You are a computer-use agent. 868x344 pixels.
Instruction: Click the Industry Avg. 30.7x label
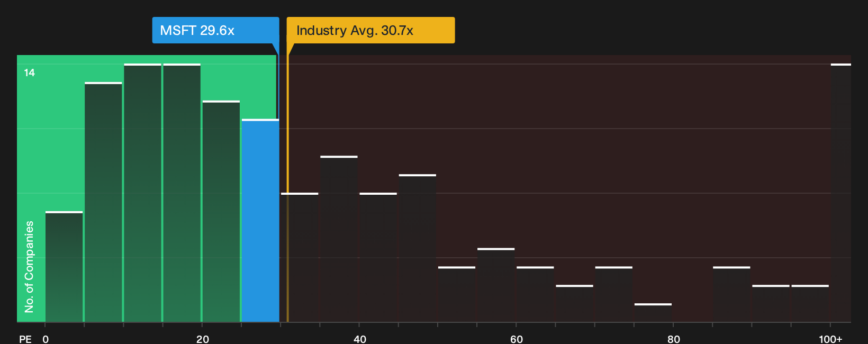coord(370,30)
